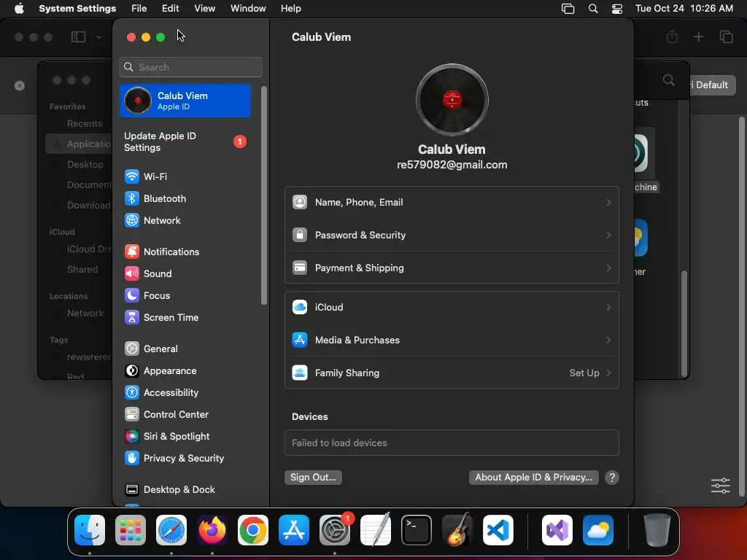Open the Edit menu

click(x=170, y=9)
